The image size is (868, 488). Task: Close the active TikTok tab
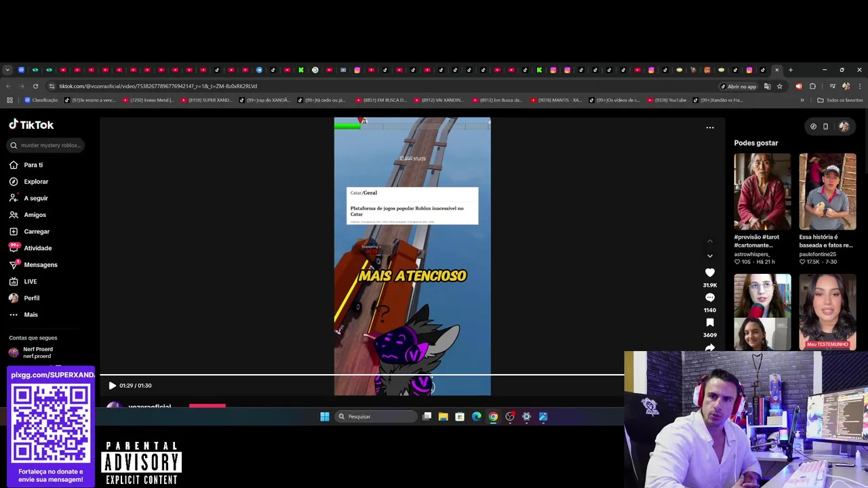click(777, 70)
